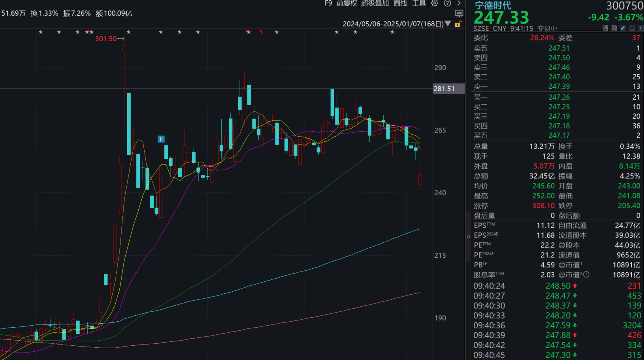Click the 09:40:45 trade at 247.30
Viewport: 644px width, 360px height.
(x=557, y=355)
